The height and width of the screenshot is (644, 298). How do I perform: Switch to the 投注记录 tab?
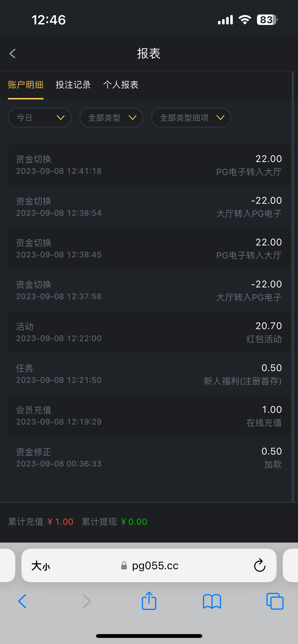tap(73, 85)
